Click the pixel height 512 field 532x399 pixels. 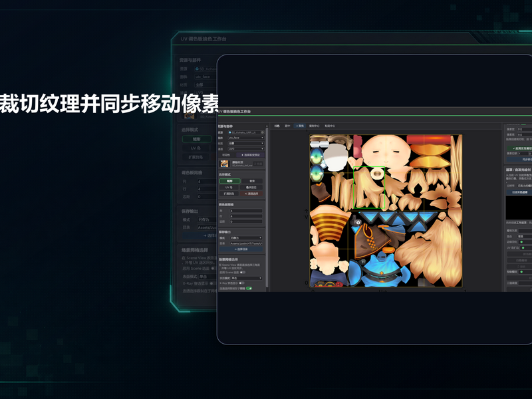click(525, 135)
